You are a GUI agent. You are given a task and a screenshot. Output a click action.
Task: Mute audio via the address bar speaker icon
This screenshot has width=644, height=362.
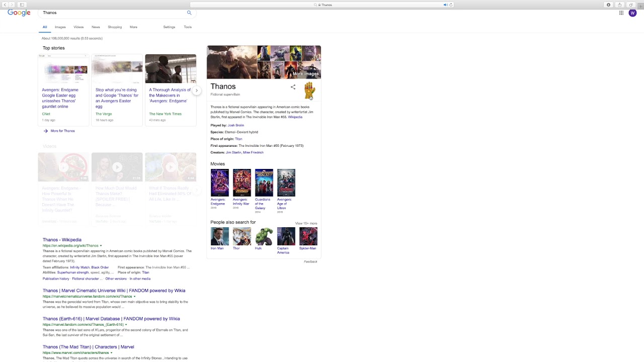445,5
